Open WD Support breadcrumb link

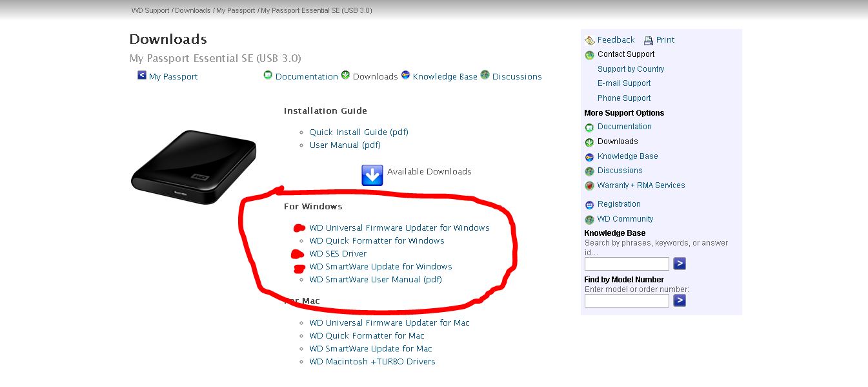coord(150,10)
